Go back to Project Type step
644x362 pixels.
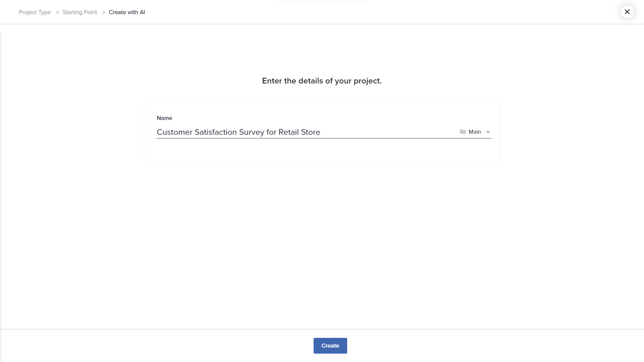35,12
